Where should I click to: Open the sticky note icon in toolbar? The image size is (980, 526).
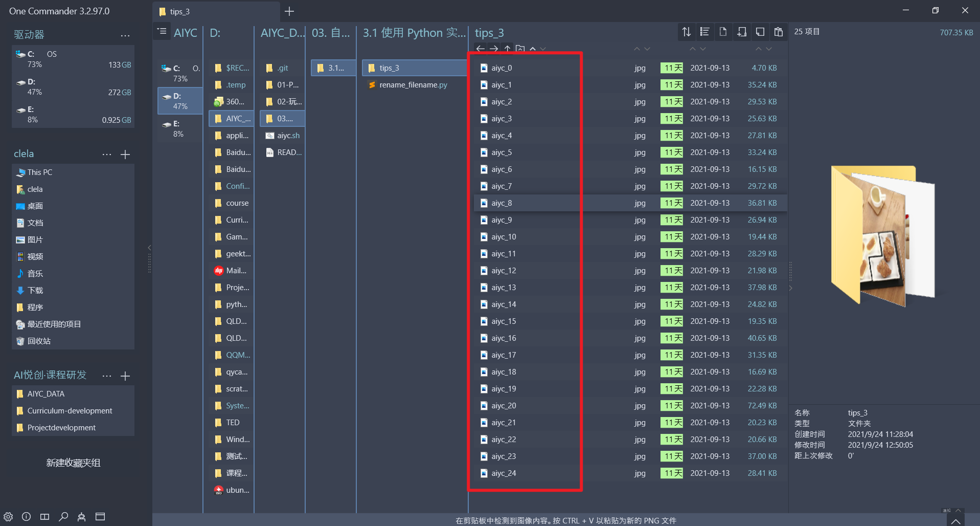point(760,32)
